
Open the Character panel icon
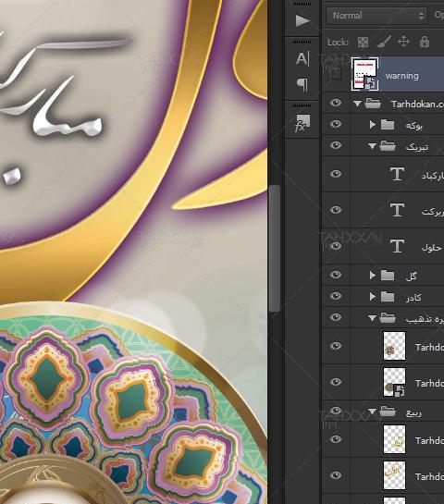302,58
